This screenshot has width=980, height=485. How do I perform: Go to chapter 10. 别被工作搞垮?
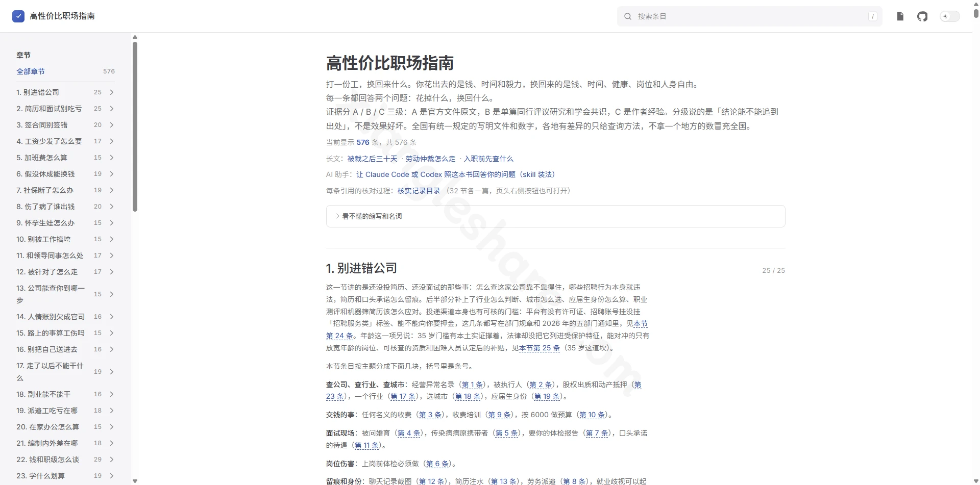point(43,239)
